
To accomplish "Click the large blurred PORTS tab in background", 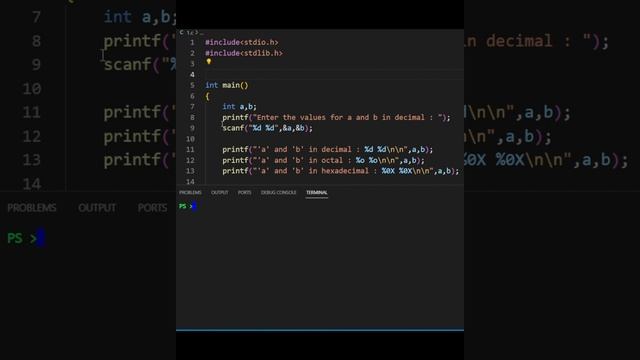I will click(152, 208).
